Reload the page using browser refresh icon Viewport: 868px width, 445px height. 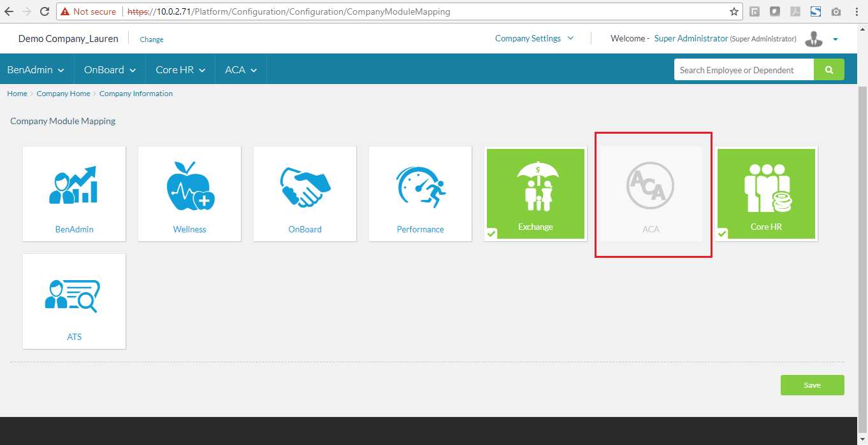[x=45, y=11]
